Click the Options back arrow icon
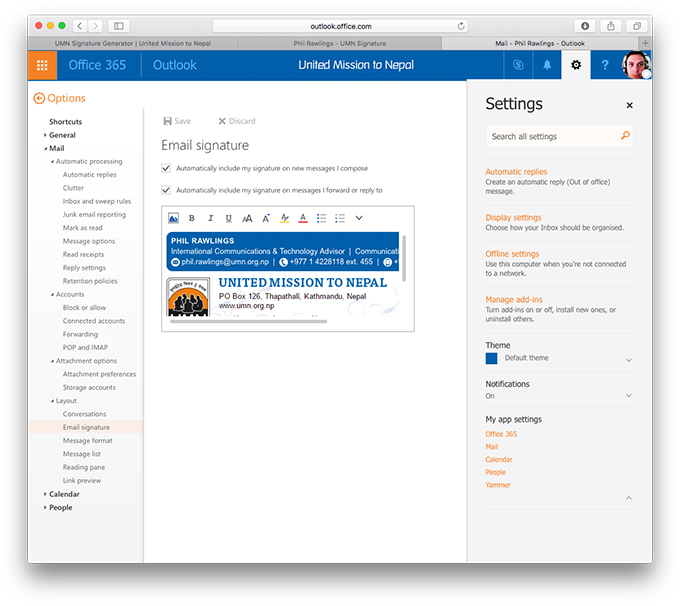The width and height of the screenshot is (680, 606). point(39,98)
